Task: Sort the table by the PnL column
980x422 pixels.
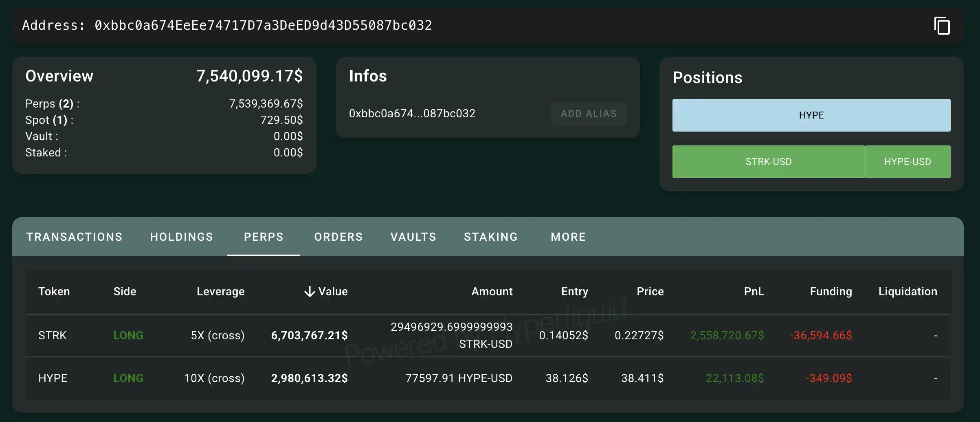Action: 754,291
